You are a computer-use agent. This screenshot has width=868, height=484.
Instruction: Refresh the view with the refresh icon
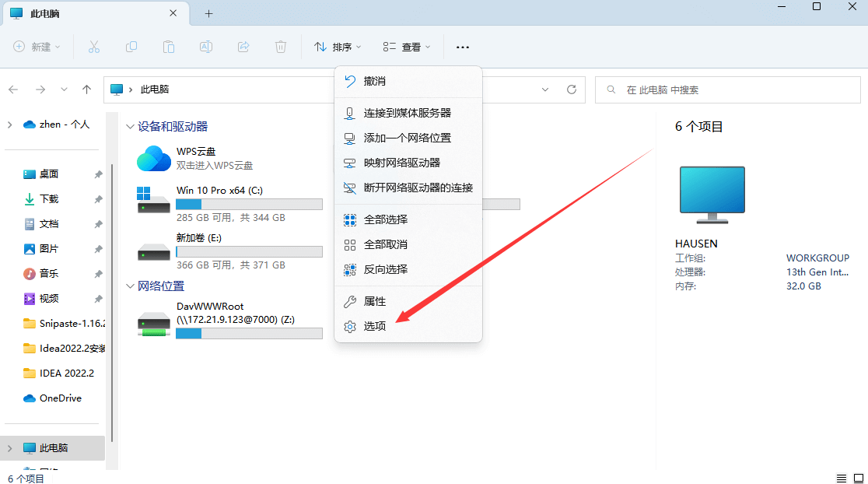(573, 89)
